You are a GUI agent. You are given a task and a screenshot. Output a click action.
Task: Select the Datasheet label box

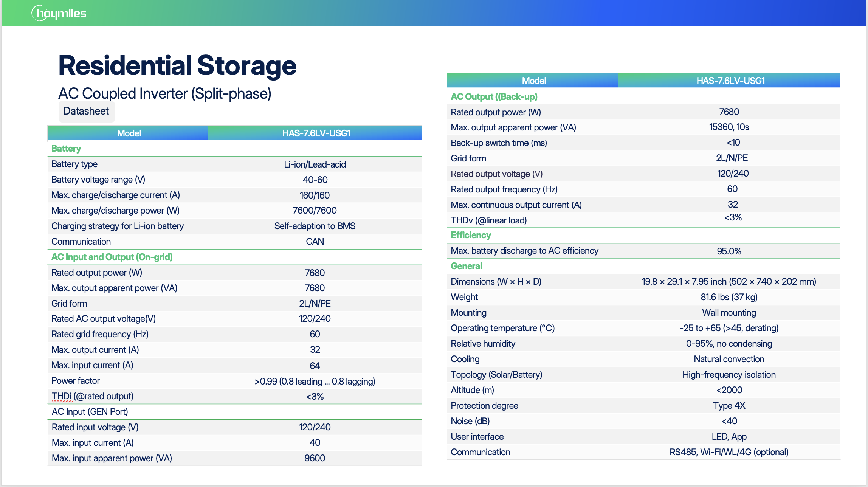(x=86, y=111)
